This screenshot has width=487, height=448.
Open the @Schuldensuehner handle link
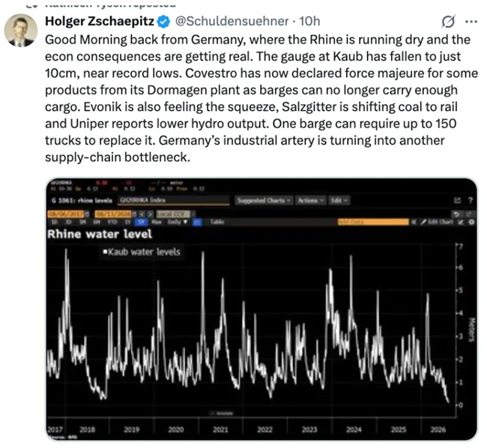point(232,21)
